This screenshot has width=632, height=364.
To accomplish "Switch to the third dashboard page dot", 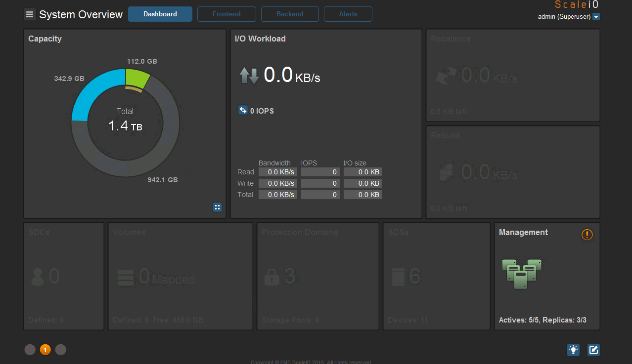I will (60, 350).
